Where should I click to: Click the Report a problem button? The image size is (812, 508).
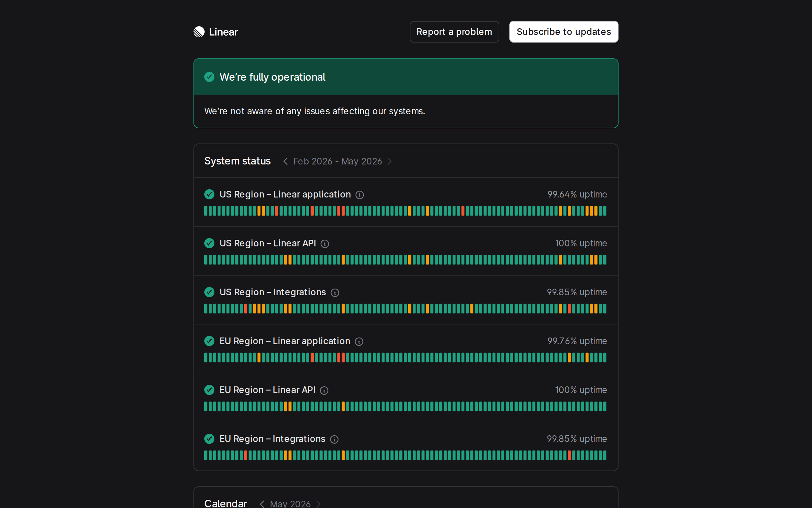tap(454, 32)
